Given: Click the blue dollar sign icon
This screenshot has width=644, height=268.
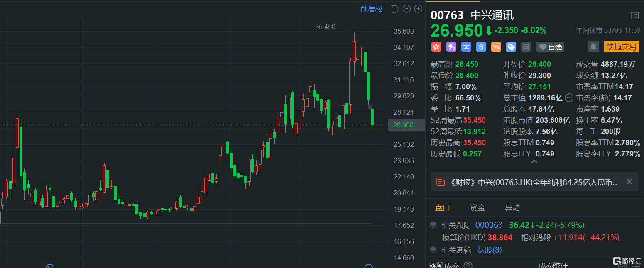Looking at the screenshot, I should (x=481, y=47).
